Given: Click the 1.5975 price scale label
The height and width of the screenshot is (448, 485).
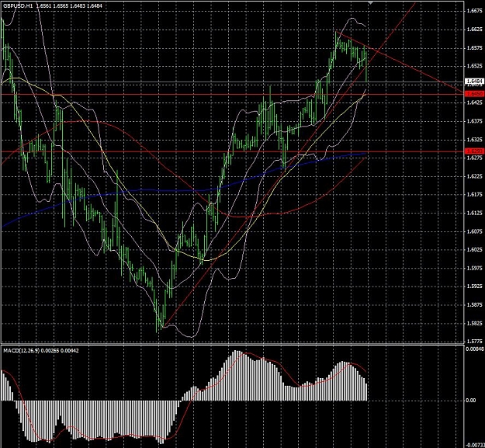Looking at the screenshot, I should (x=475, y=268).
